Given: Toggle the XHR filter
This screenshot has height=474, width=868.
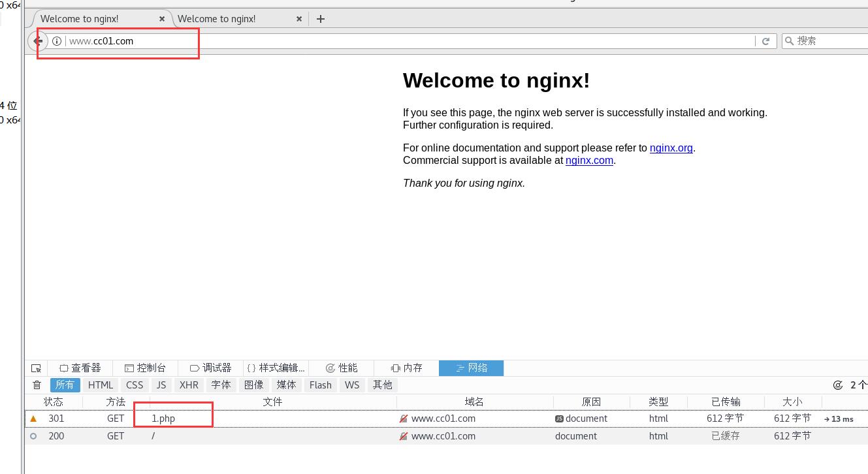Looking at the screenshot, I should pos(189,385).
